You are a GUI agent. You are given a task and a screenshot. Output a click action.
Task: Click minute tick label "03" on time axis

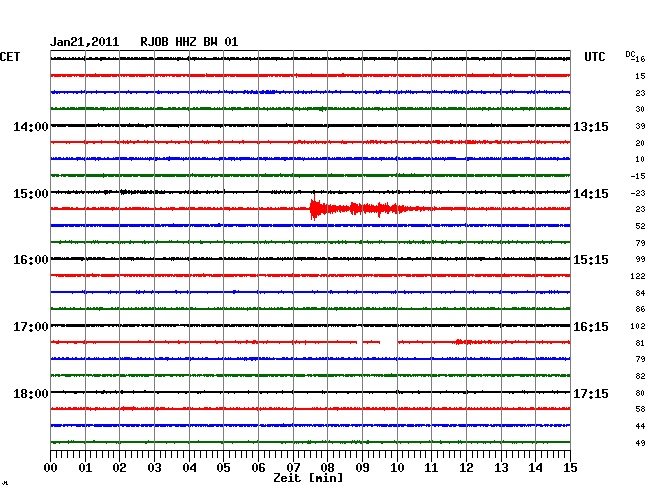coord(154,468)
